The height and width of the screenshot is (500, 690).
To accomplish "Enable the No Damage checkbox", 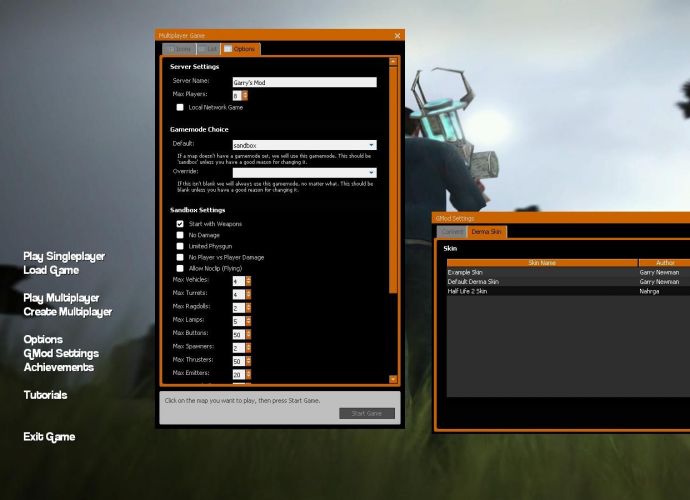I will [180, 235].
